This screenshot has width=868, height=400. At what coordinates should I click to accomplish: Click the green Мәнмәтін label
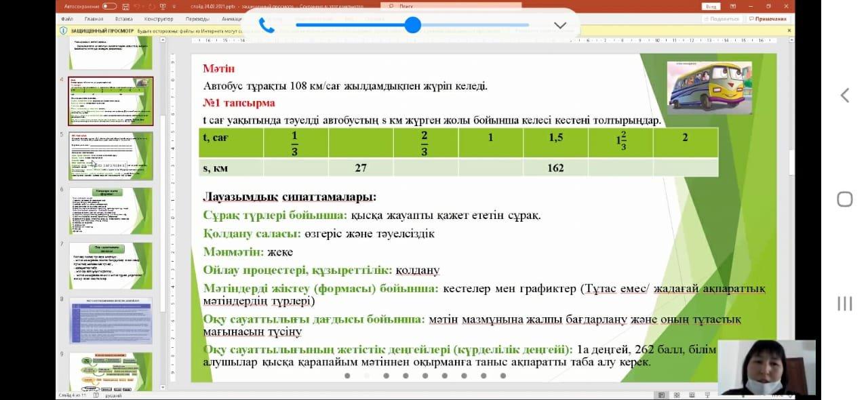234,252
